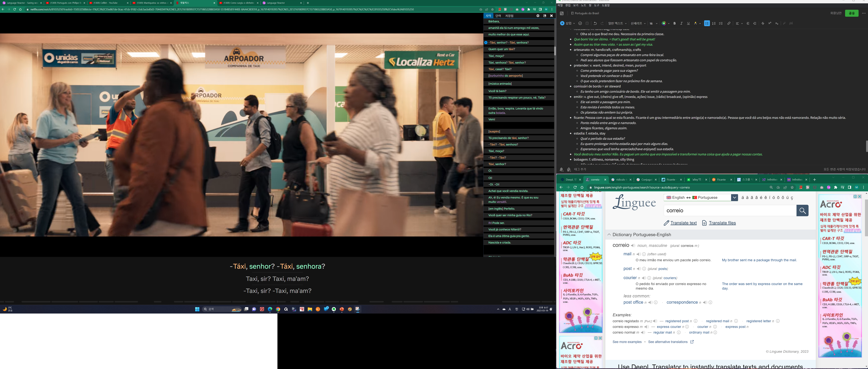
Task: Increase indent in the Evernote toolbar
Action: (x=748, y=23)
